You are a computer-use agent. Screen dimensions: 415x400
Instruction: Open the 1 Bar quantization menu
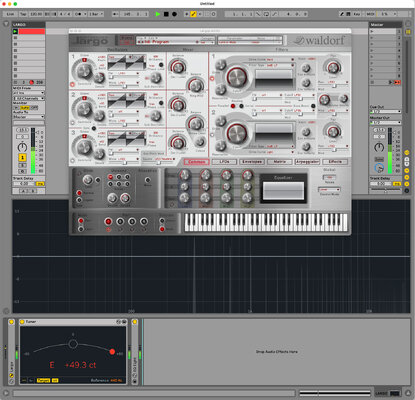click(96, 14)
